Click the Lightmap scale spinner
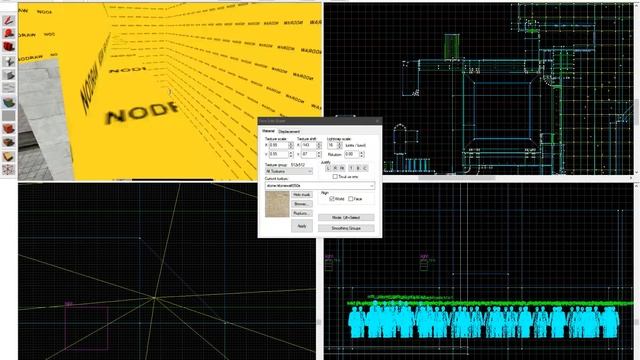This screenshot has height=360, width=640. pyautogui.click(x=340, y=145)
